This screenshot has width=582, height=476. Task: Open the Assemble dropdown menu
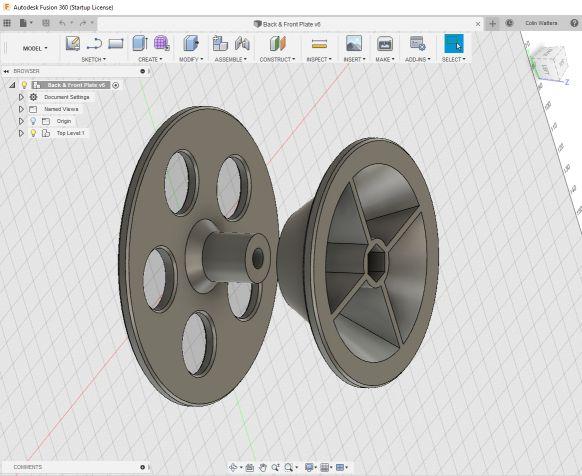click(x=230, y=59)
